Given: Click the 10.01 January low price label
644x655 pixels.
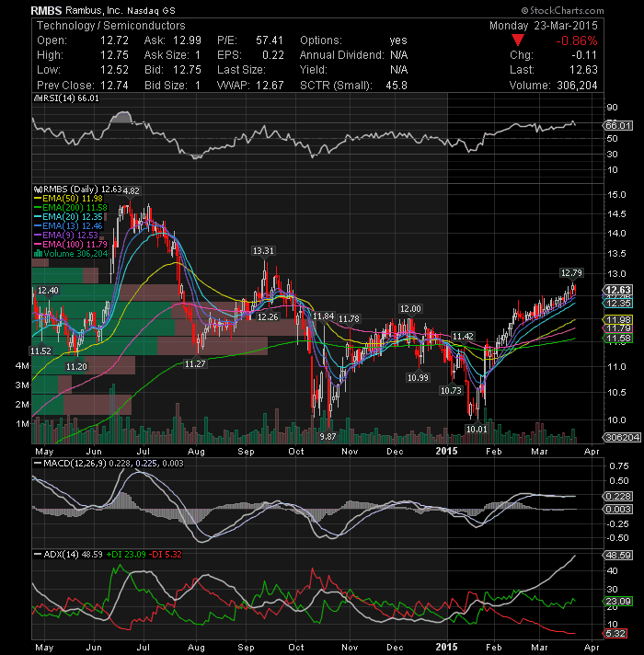Looking at the screenshot, I should click(477, 429).
